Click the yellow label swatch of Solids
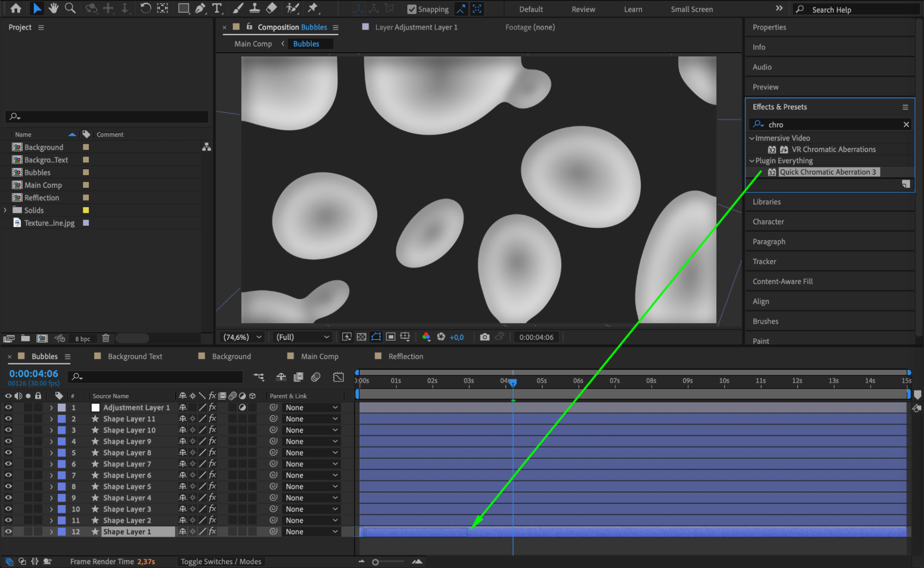Screen dimensions: 924x568 point(86,210)
